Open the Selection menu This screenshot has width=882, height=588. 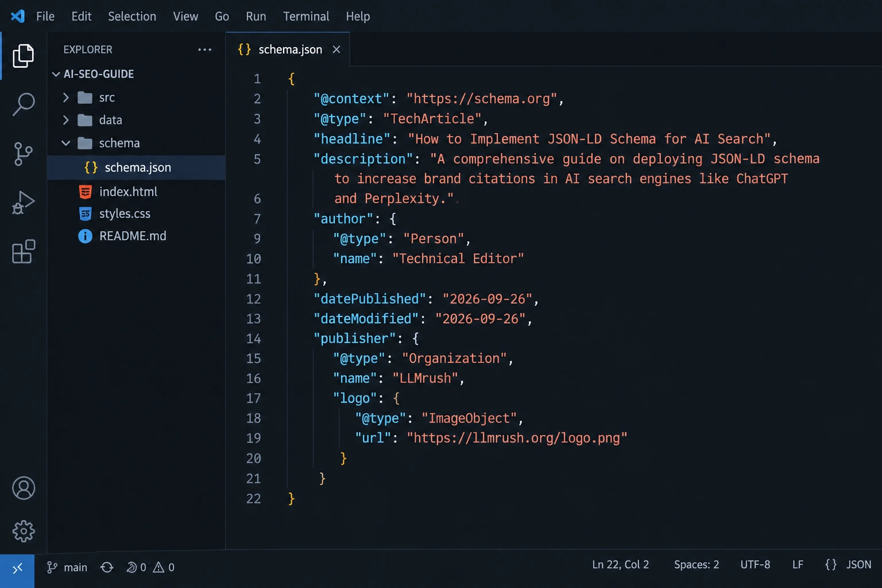[132, 16]
